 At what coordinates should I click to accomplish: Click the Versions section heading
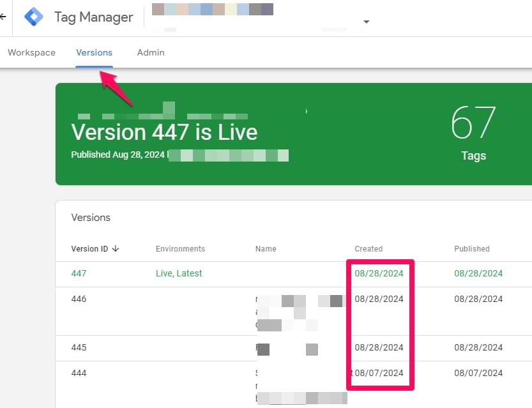(x=91, y=217)
